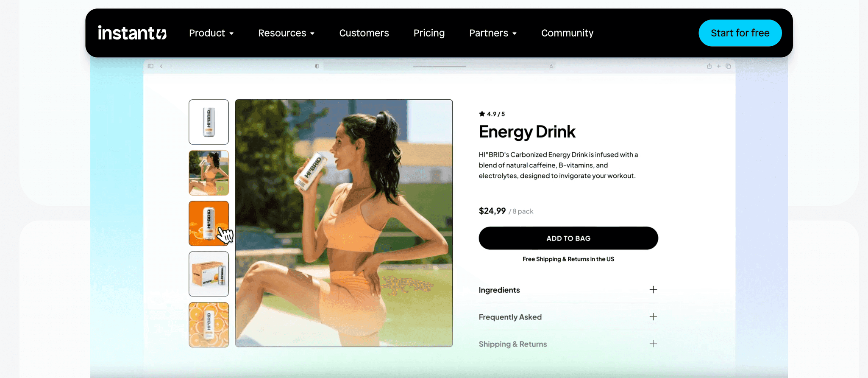The width and height of the screenshot is (868, 378).
Task: Click the Shipping & Returns section label
Action: click(513, 344)
